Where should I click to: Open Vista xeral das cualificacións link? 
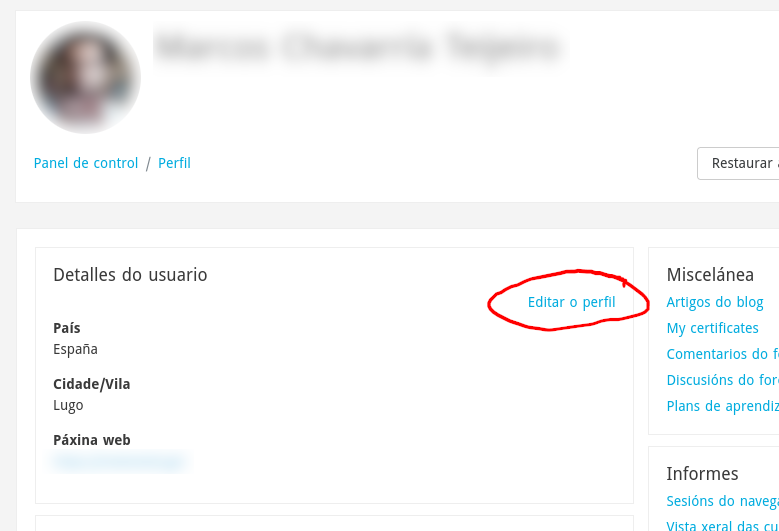[723, 526]
